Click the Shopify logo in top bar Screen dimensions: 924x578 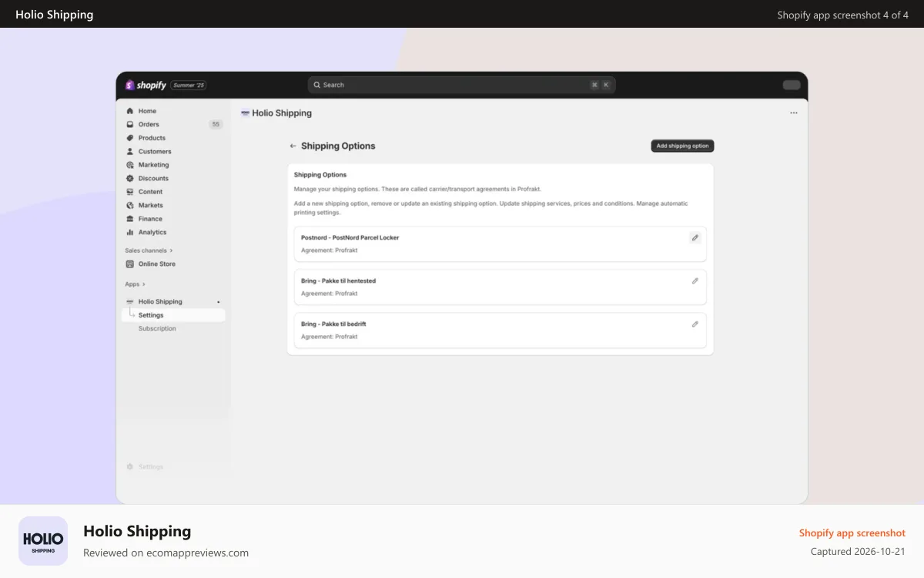pyautogui.click(x=146, y=85)
